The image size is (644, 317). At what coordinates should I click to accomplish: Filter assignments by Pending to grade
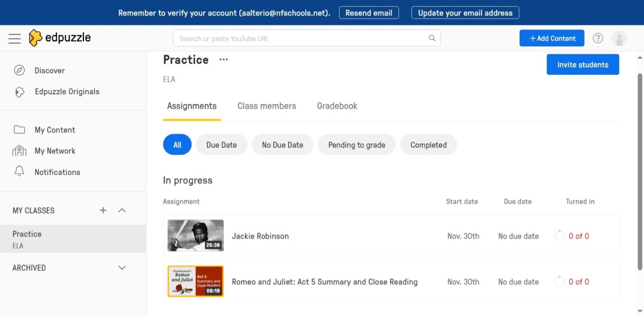click(x=357, y=145)
